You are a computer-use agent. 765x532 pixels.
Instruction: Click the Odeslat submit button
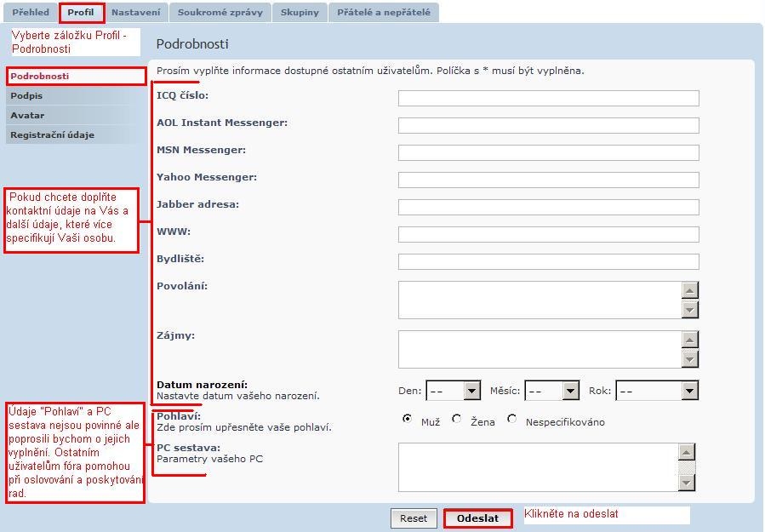coord(477,518)
